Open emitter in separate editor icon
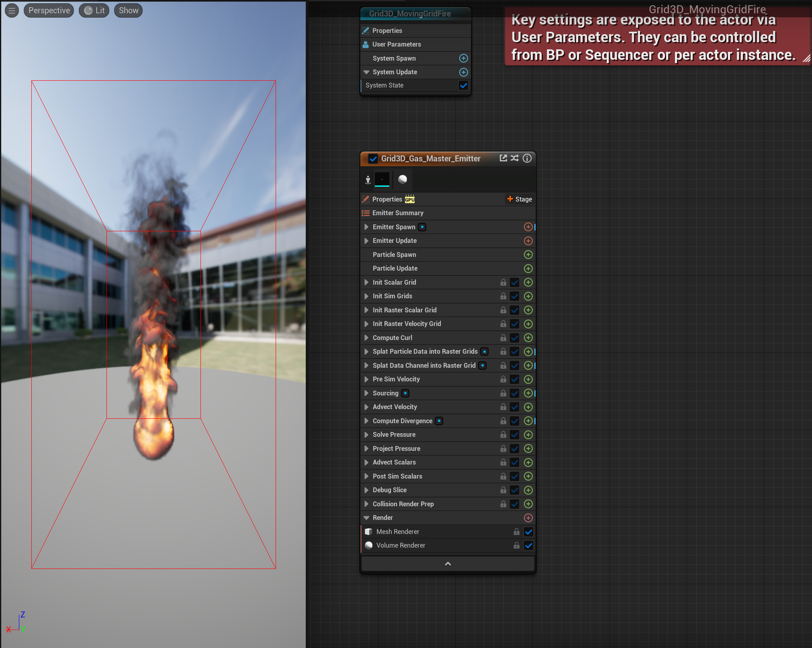 pyautogui.click(x=503, y=158)
